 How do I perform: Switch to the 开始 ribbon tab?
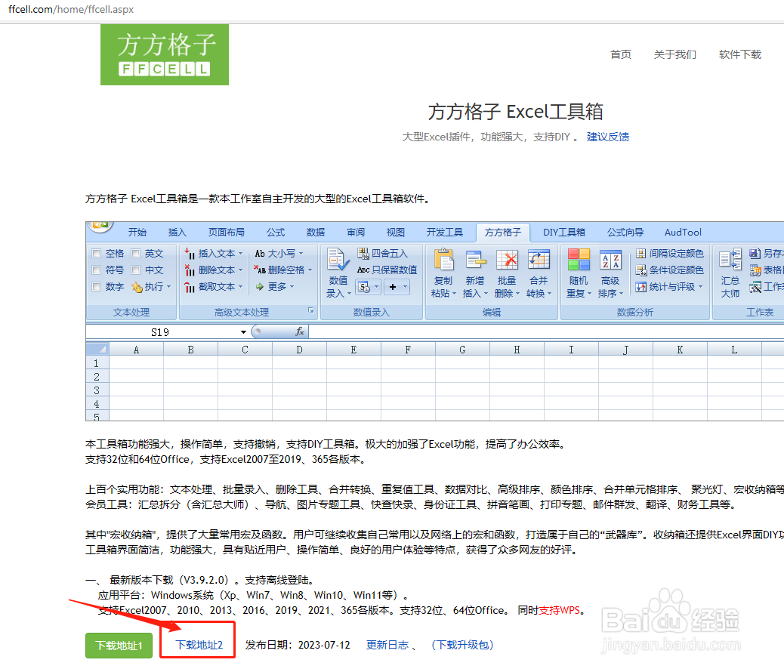click(137, 233)
